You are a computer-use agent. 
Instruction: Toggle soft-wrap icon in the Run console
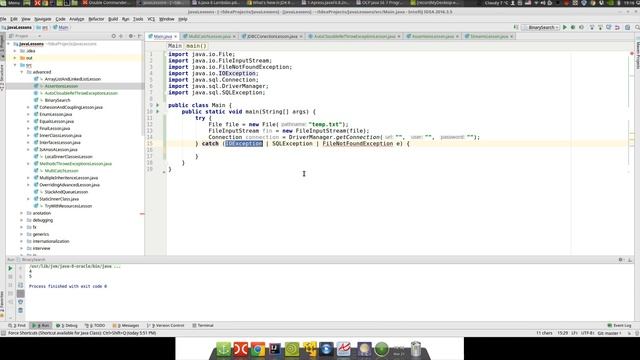pos(20,285)
